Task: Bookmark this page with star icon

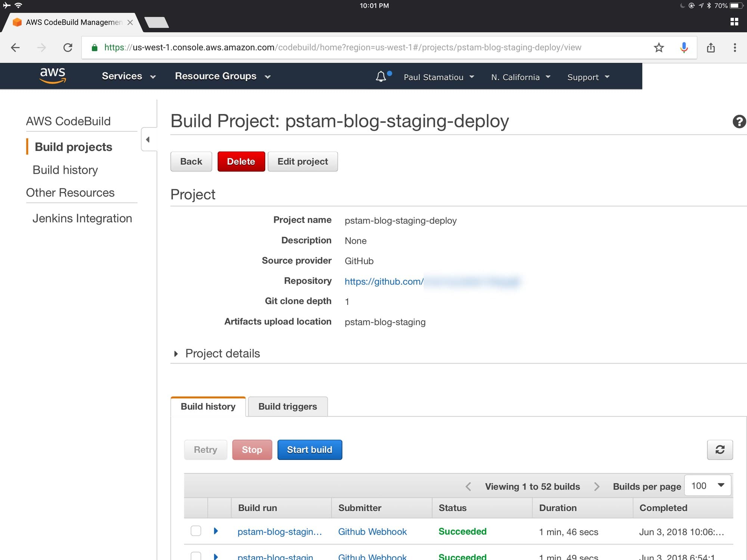Action: 659,47
